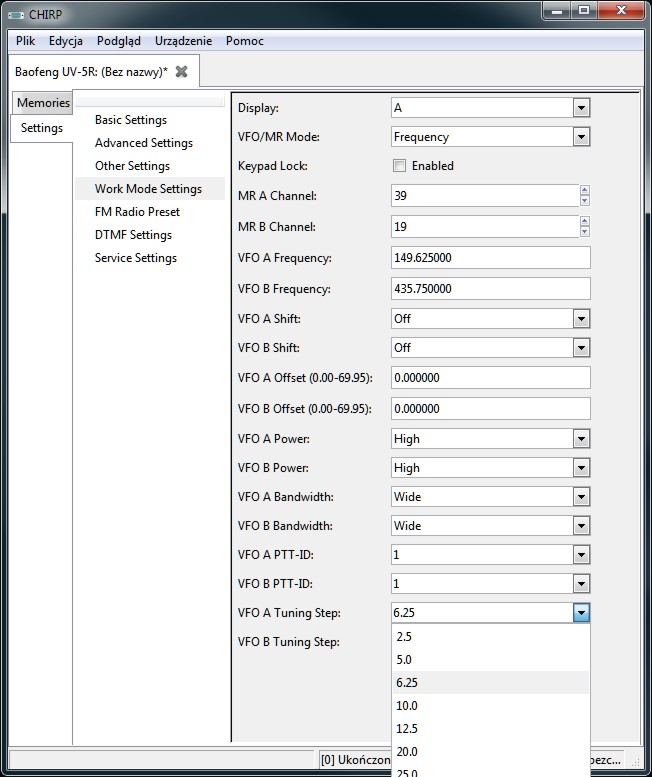Minimize the CHIRP window

pos(557,10)
